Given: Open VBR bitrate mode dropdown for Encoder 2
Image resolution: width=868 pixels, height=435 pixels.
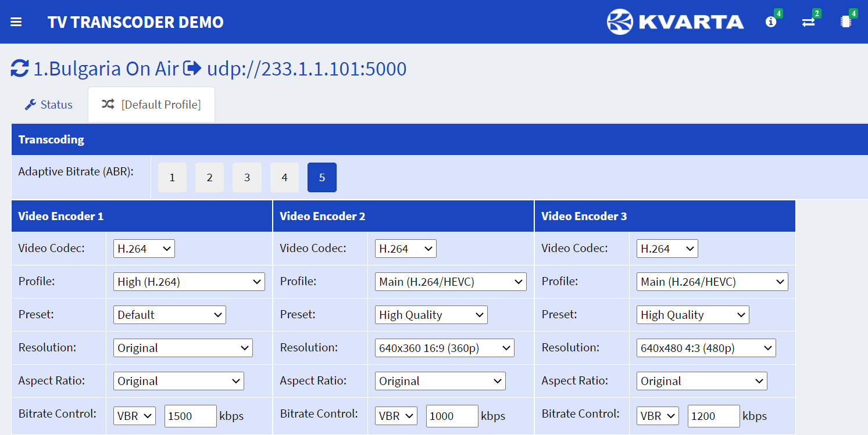Looking at the screenshot, I should (396, 416).
